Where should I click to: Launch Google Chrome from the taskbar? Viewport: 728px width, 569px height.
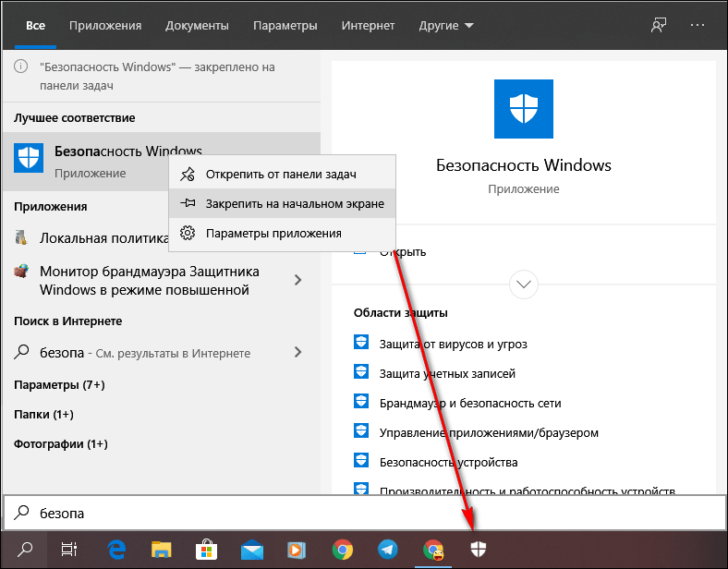[x=343, y=550]
